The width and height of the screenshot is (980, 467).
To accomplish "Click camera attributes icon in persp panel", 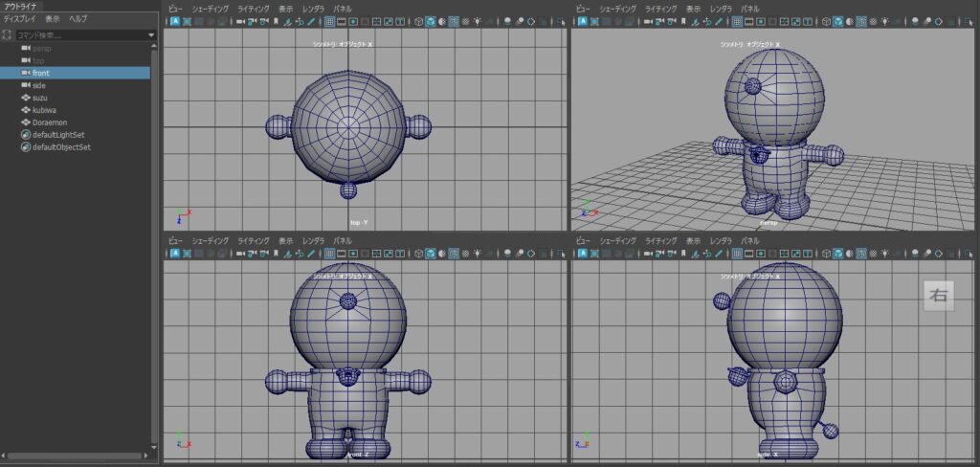I will [x=673, y=21].
